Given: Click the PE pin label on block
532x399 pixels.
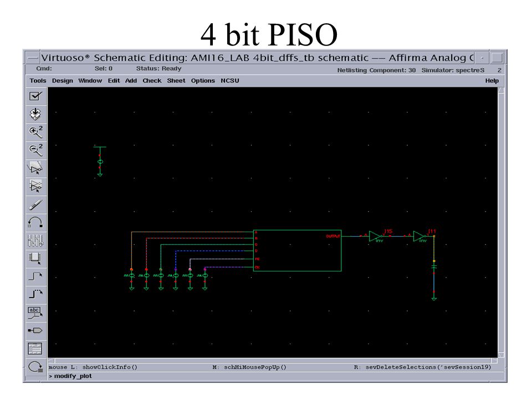Looking at the screenshot, I should 257,259.
